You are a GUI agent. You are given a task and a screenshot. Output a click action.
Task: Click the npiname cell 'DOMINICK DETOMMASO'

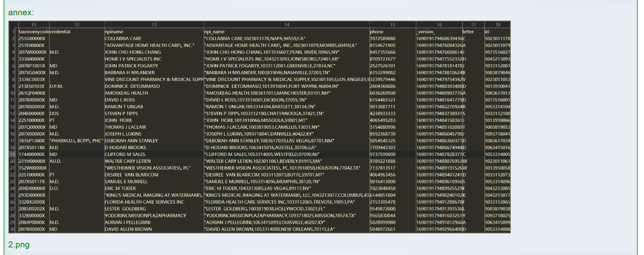point(154,86)
